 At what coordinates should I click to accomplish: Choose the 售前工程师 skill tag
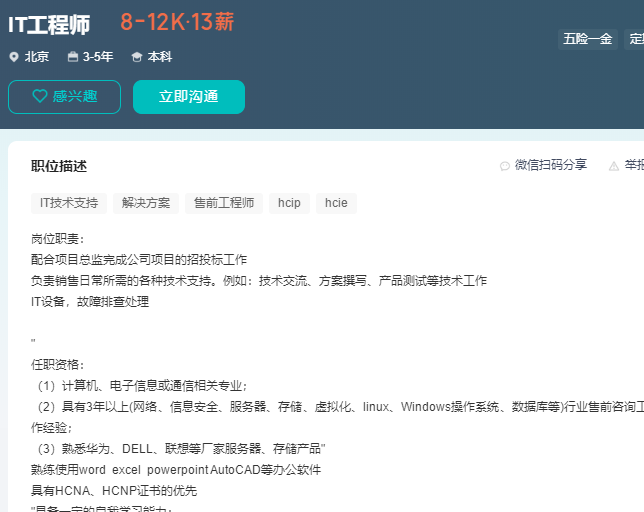coord(224,203)
